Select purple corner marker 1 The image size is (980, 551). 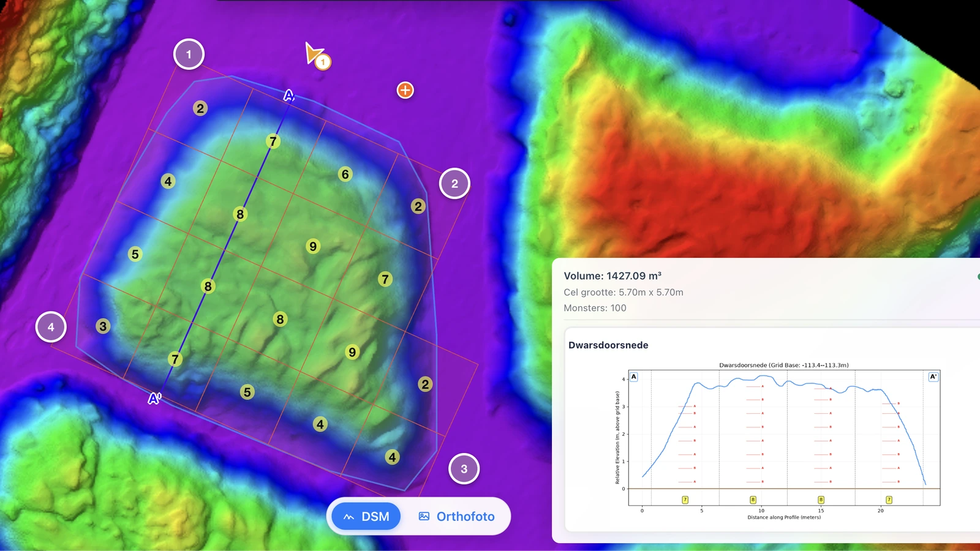[189, 54]
